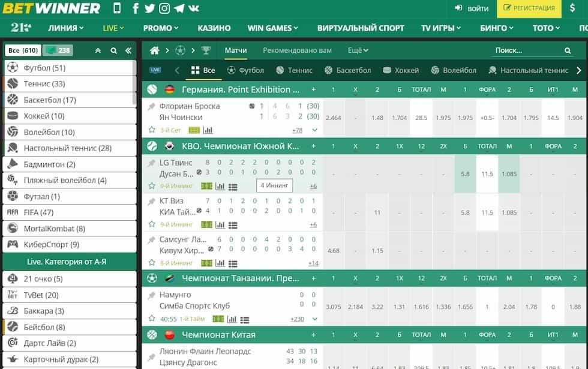Image resolution: width=588 pixels, height=369 pixels.
Task: Expand markets chevron for Флориан Броска match
Action: click(314, 130)
